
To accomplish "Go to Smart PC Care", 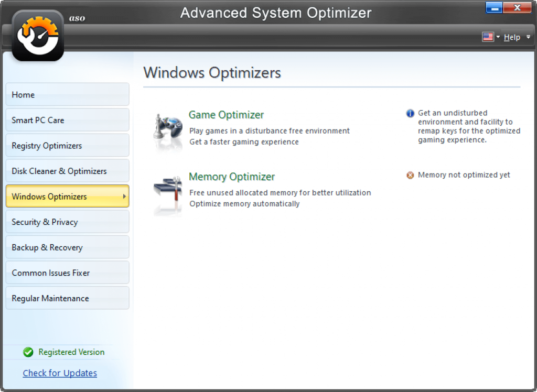I will point(68,120).
